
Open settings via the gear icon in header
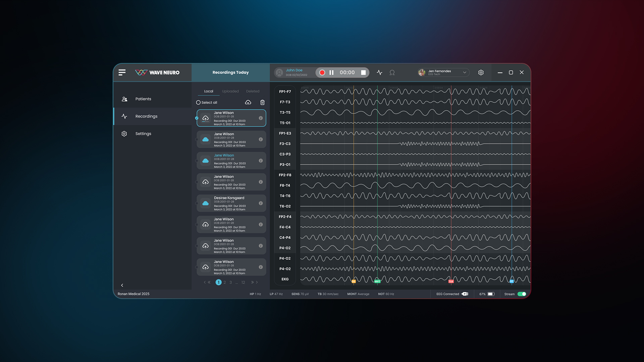(x=481, y=72)
